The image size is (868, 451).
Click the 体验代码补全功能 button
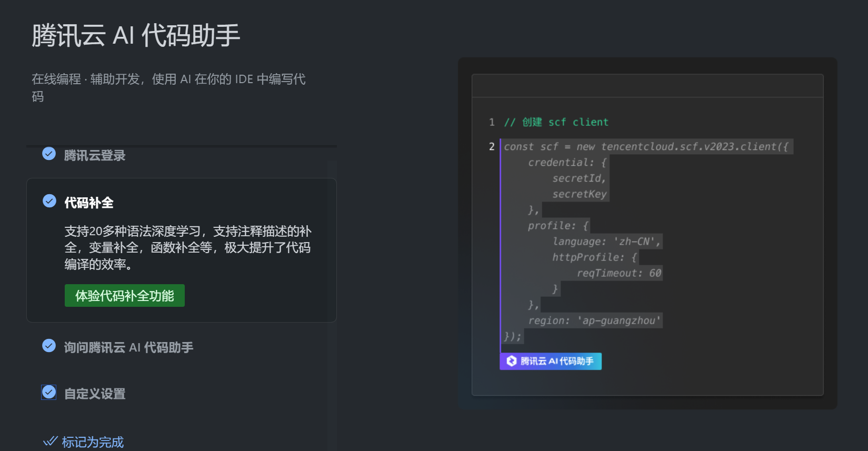(x=125, y=296)
